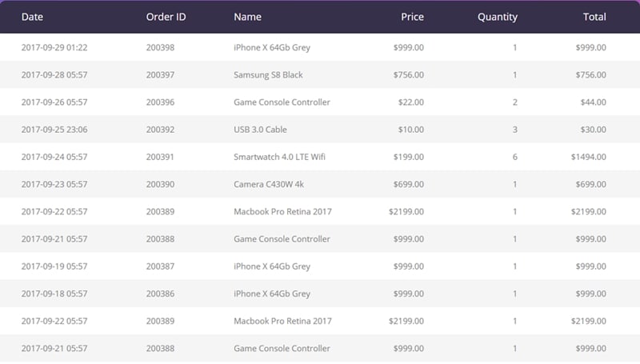Click the Samsung S8 Black product name

(268, 75)
